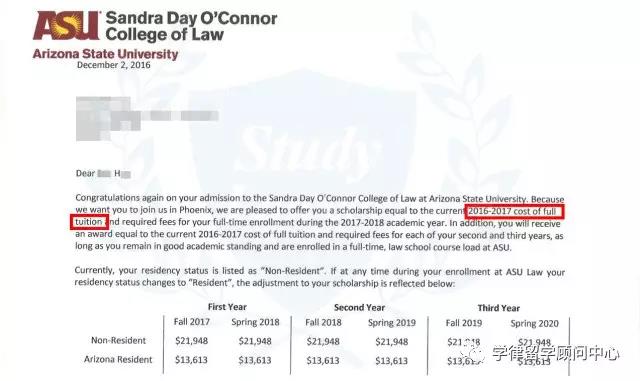Click the Fall 2017 column label
Image resolution: width=640 pixels, height=381 pixels.
pyautogui.click(x=191, y=322)
